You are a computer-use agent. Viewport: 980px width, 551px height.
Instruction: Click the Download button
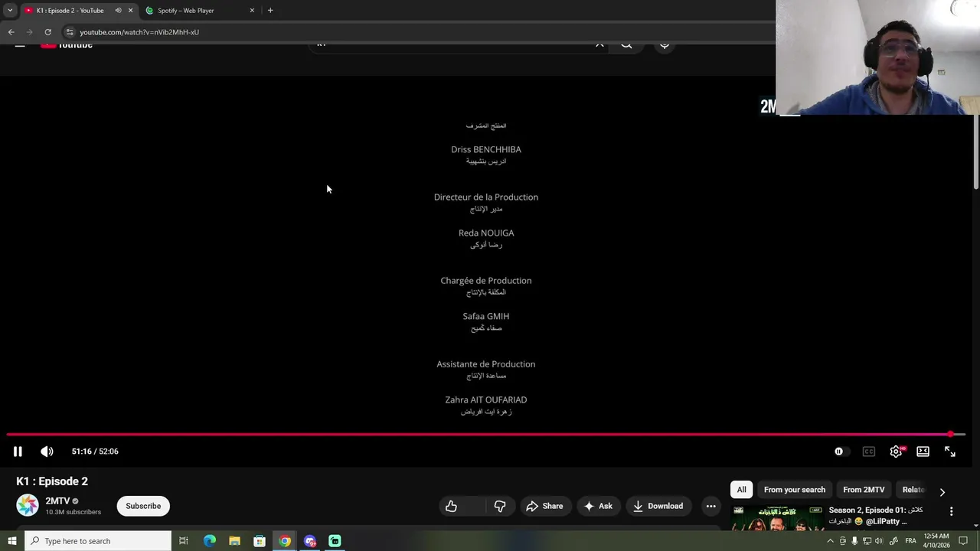(658, 506)
